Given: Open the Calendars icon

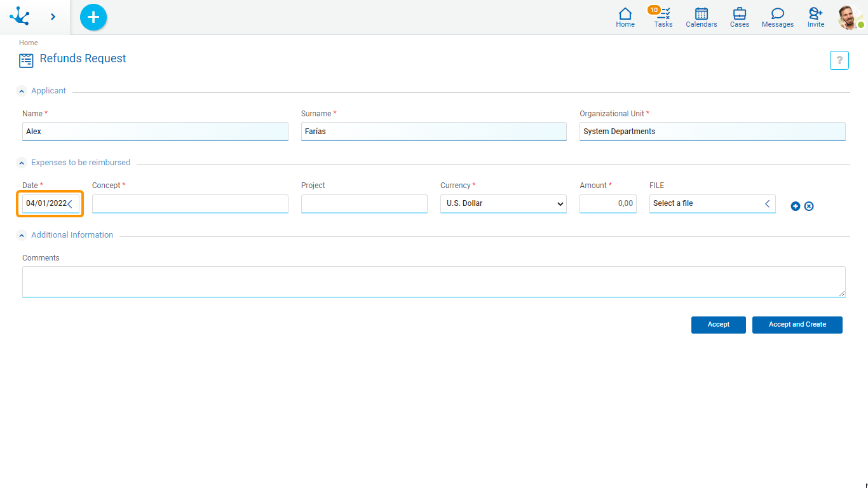Looking at the screenshot, I should 702,17.
